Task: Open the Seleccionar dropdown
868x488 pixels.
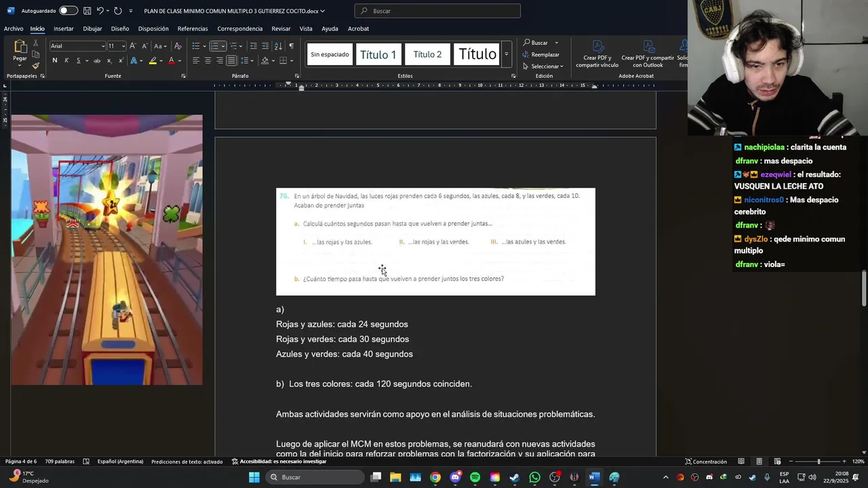Action: click(x=543, y=66)
